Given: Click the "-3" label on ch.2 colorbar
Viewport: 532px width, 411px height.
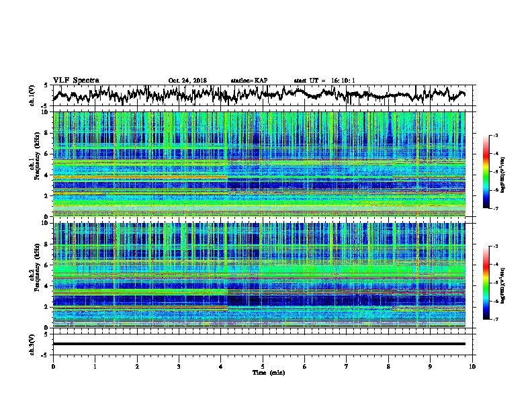Looking at the screenshot, I should pos(496,246).
